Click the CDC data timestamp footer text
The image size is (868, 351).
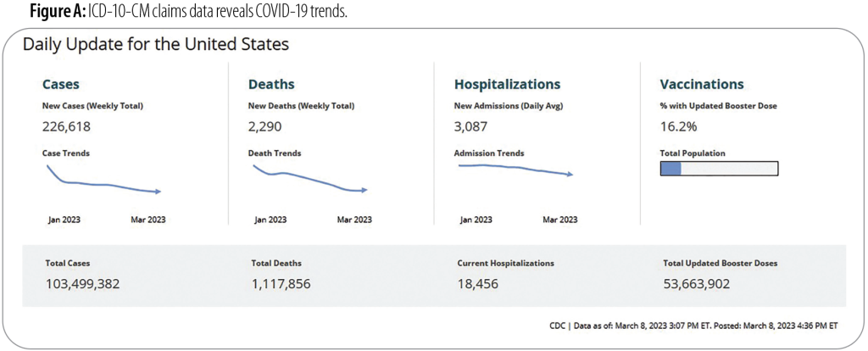pyautogui.click(x=693, y=325)
